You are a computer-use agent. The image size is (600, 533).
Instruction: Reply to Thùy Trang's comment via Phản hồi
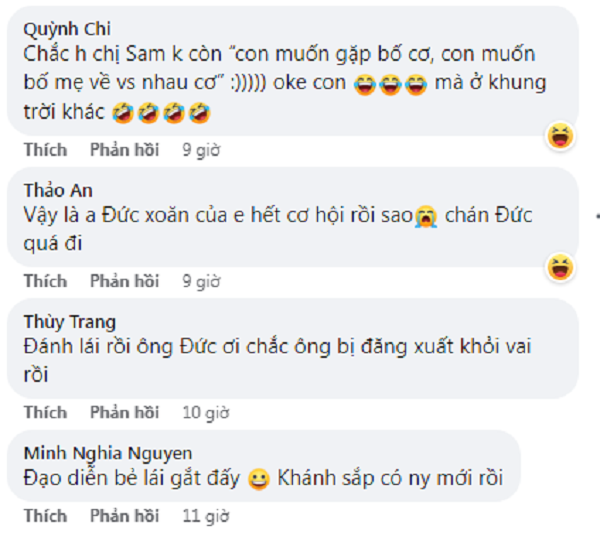tap(124, 412)
